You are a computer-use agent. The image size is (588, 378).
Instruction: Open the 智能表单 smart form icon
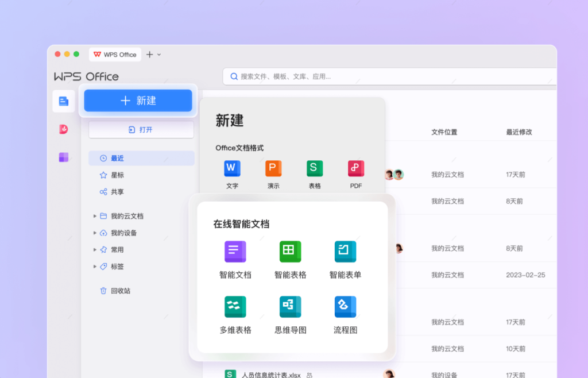click(345, 251)
